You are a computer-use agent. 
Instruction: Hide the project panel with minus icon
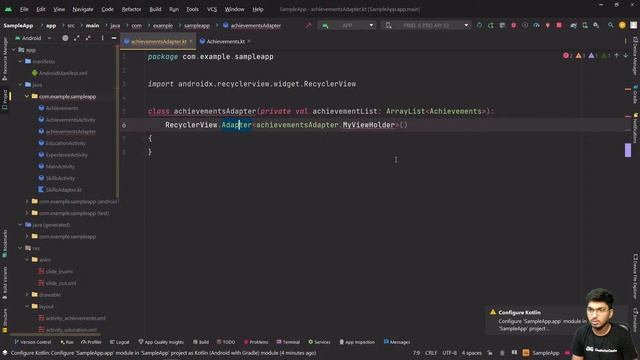tap(114, 38)
